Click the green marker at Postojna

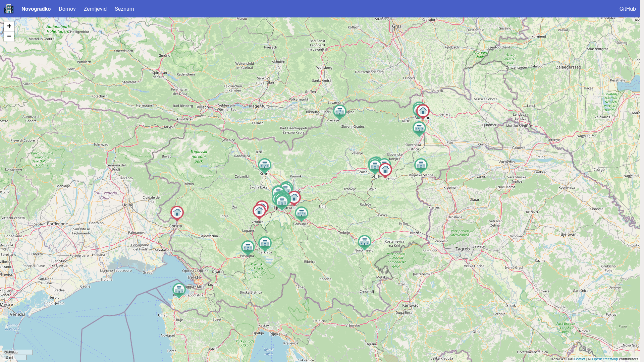248,248
